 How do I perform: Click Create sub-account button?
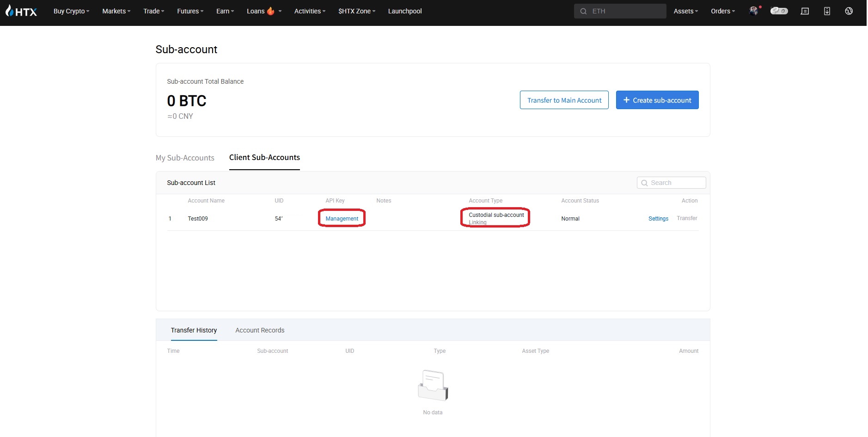click(x=657, y=100)
